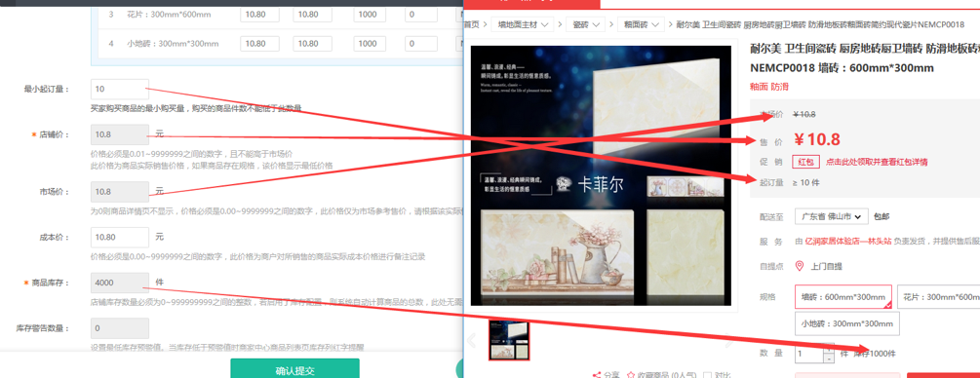Expand the 瓷砖 breadcrumb dropdown

pos(586,24)
